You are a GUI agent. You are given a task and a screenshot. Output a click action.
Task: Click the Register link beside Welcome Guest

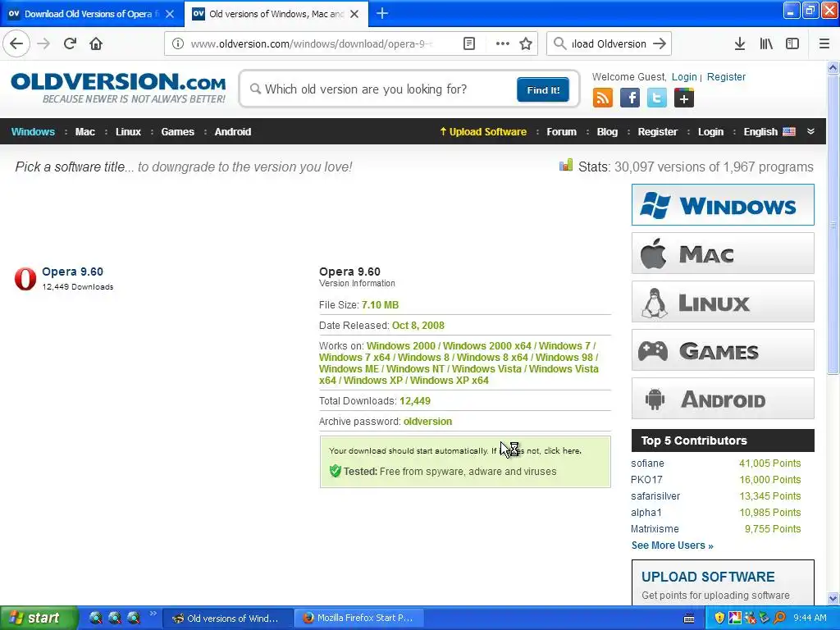click(726, 76)
